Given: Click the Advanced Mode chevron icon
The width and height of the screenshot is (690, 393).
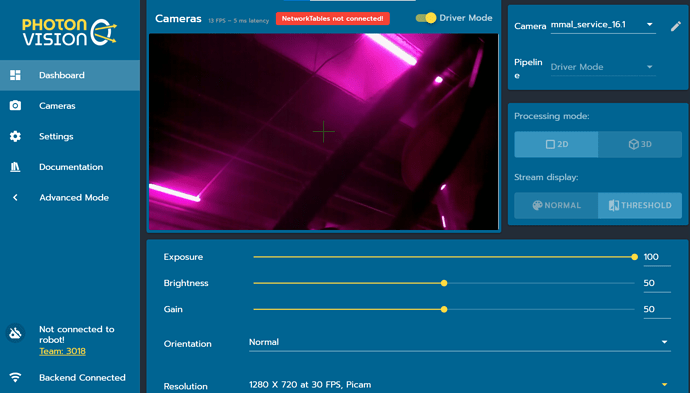Looking at the screenshot, I should coord(15,198).
